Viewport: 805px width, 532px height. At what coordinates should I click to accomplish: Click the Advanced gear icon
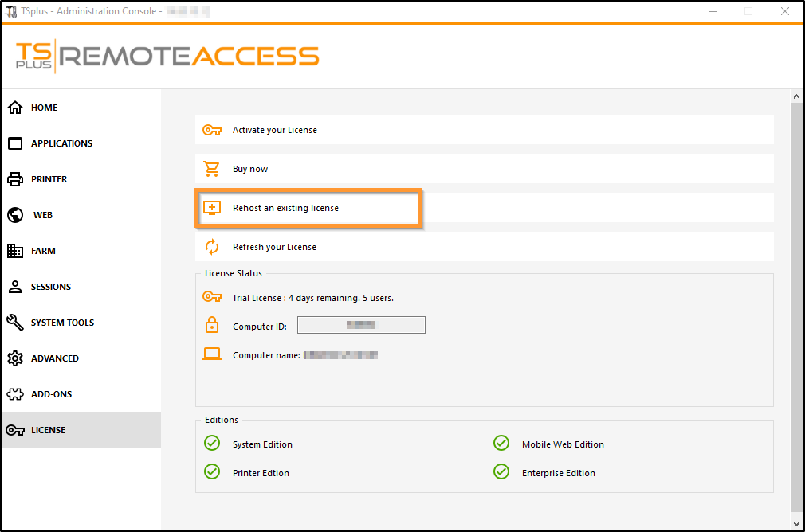point(15,358)
